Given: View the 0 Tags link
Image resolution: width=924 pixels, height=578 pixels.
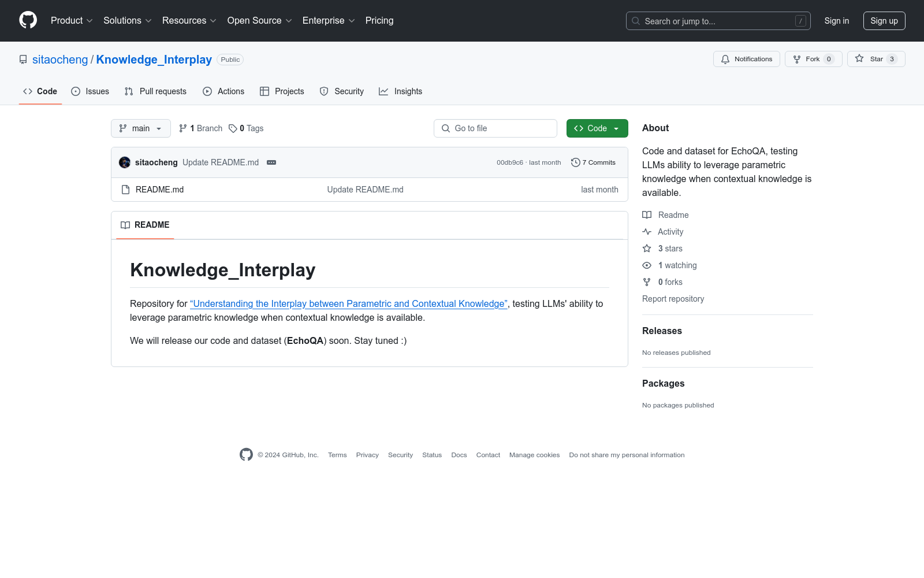Looking at the screenshot, I should pos(246,128).
